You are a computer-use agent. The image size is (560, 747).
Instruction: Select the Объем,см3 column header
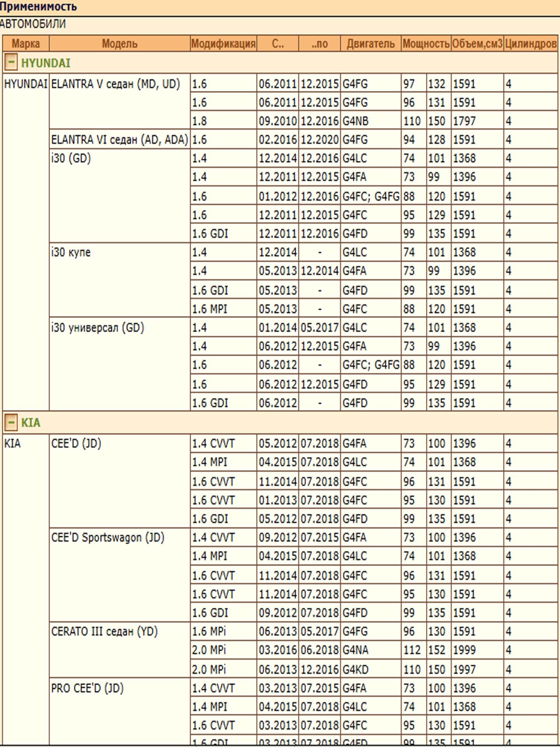click(477, 43)
